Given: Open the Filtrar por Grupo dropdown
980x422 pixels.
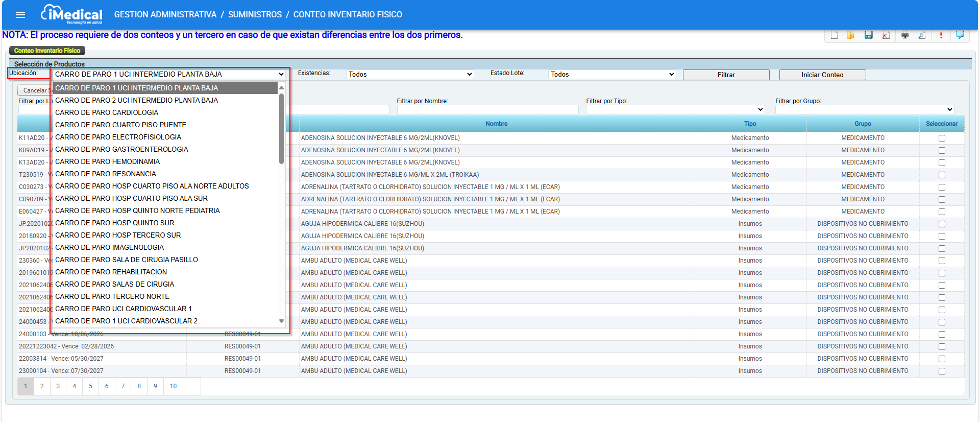Looking at the screenshot, I should [864, 109].
